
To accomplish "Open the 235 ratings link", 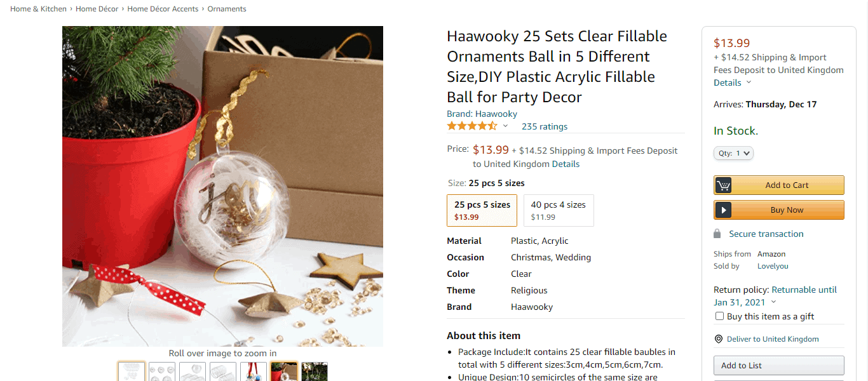I will 545,126.
